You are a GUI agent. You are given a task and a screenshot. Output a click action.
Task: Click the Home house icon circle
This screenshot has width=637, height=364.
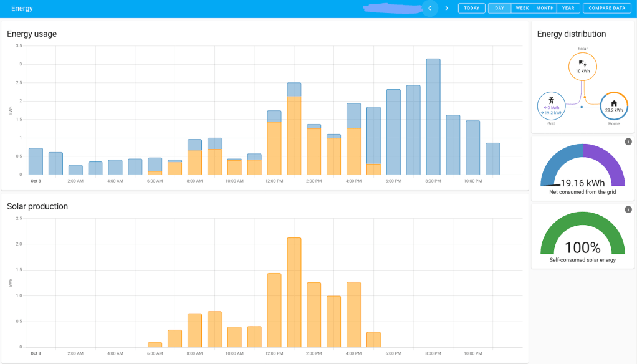point(614,105)
